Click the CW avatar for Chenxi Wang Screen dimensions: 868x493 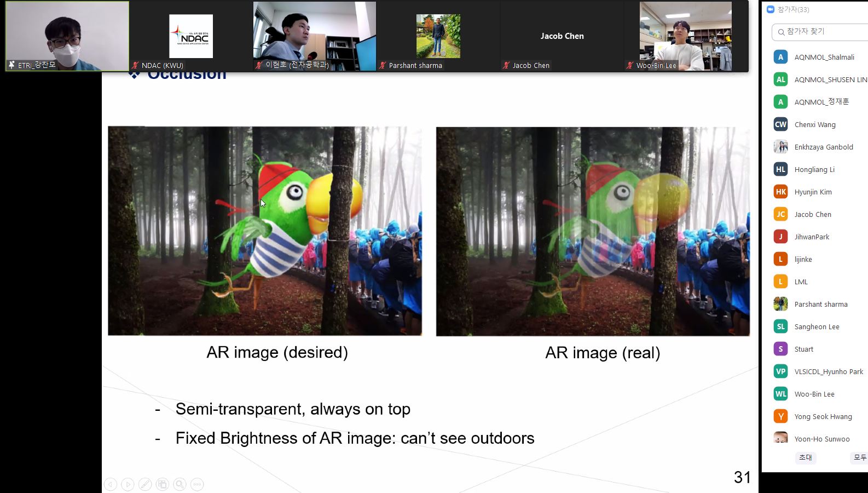click(x=780, y=124)
